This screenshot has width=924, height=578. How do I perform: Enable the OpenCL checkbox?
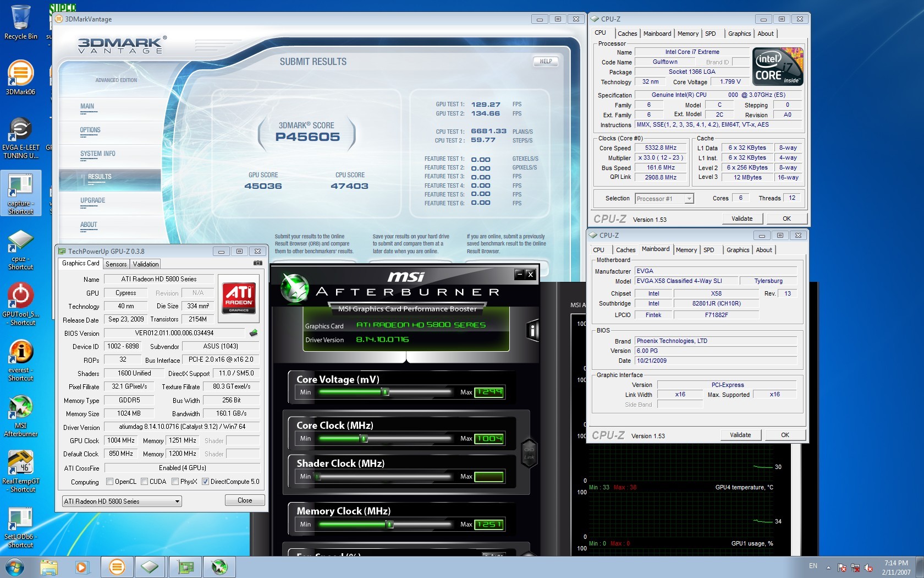point(110,482)
